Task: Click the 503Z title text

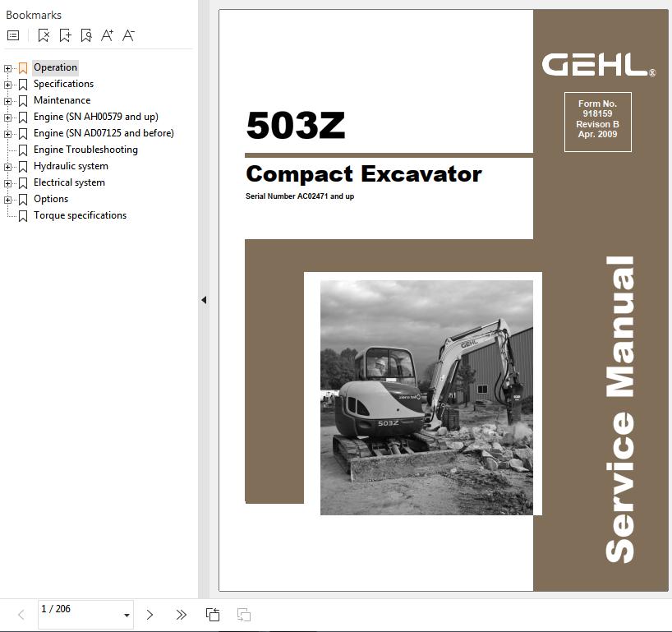Action: pyautogui.click(x=296, y=125)
